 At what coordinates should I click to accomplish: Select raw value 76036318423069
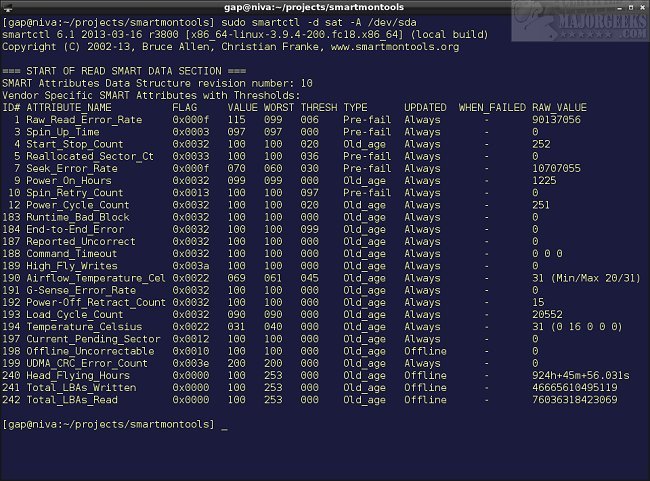click(575, 400)
